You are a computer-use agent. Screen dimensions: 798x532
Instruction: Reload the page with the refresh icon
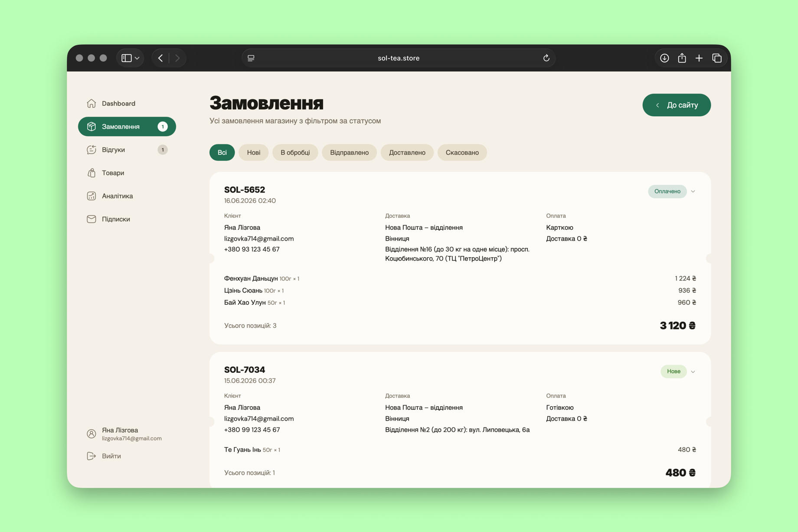[x=546, y=58]
